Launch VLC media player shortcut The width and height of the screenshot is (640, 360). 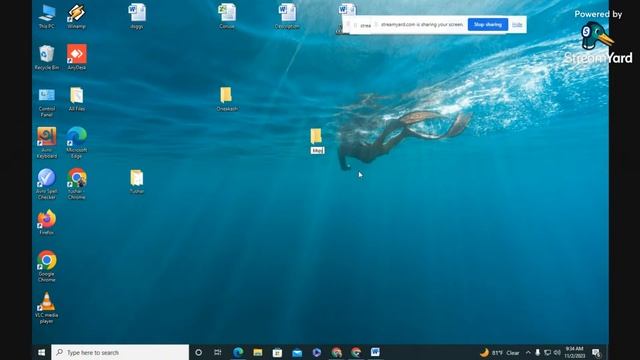point(47,308)
